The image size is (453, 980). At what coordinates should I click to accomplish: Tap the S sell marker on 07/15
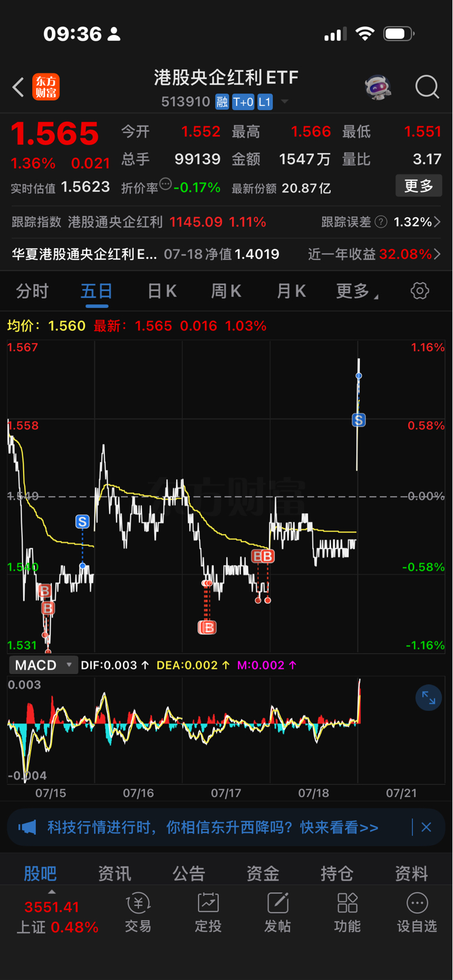pyautogui.click(x=82, y=521)
